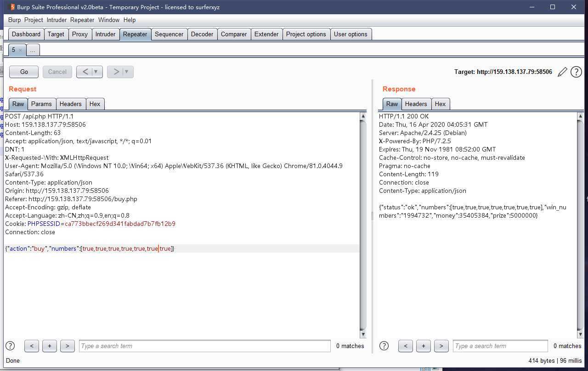Open the Window menu
The height and width of the screenshot is (371, 588).
pos(109,20)
